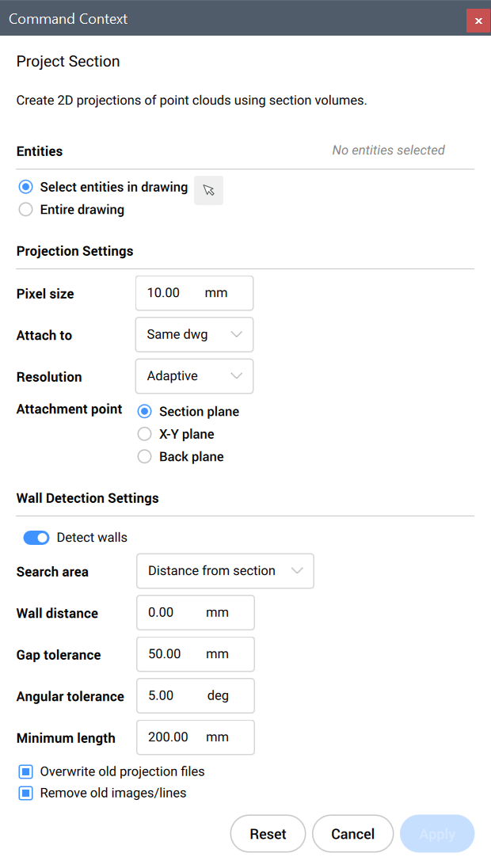
Task: Close the Command Context panel
Action: click(x=478, y=21)
